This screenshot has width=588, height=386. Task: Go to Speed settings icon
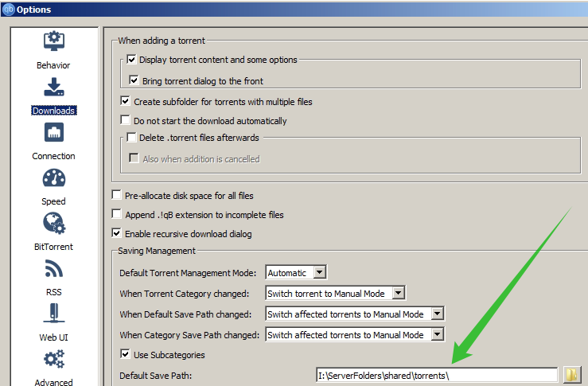(53, 178)
